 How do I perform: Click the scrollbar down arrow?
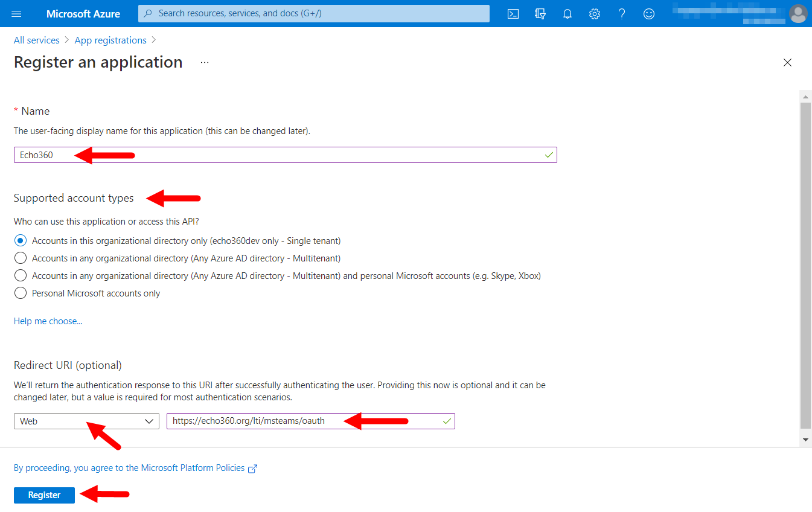click(x=805, y=440)
